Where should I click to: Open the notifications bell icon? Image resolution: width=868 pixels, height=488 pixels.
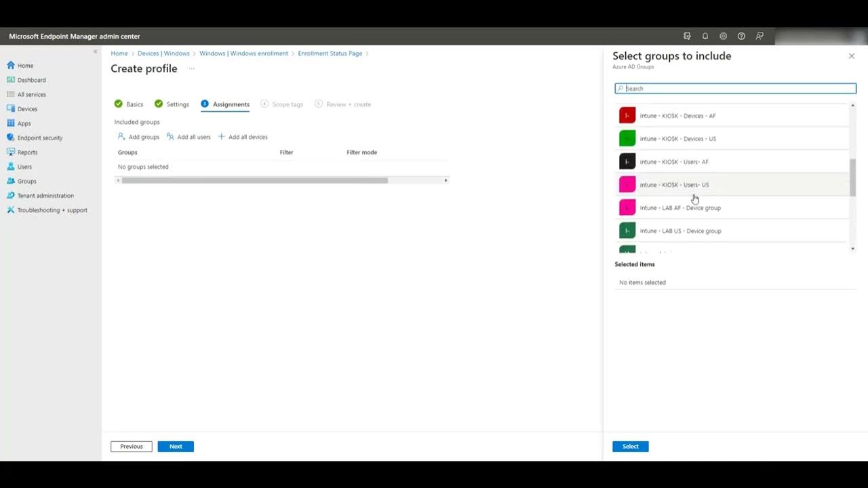pyautogui.click(x=705, y=36)
